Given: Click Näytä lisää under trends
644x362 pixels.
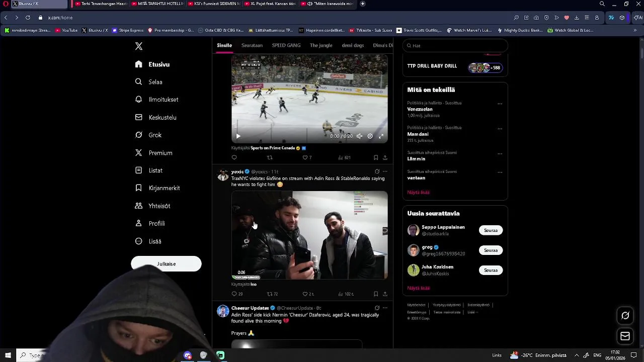Looking at the screenshot, I should pyautogui.click(x=418, y=192).
